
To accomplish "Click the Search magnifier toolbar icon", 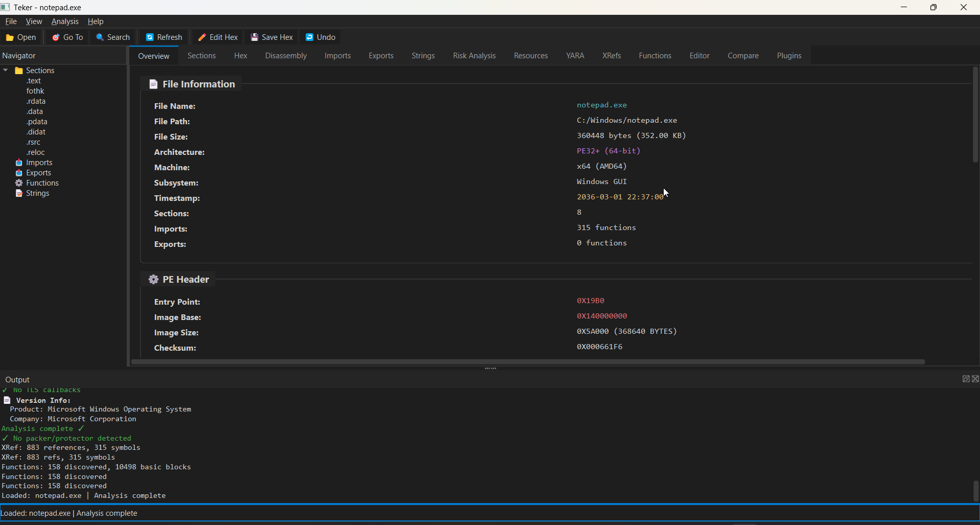I will (x=100, y=37).
